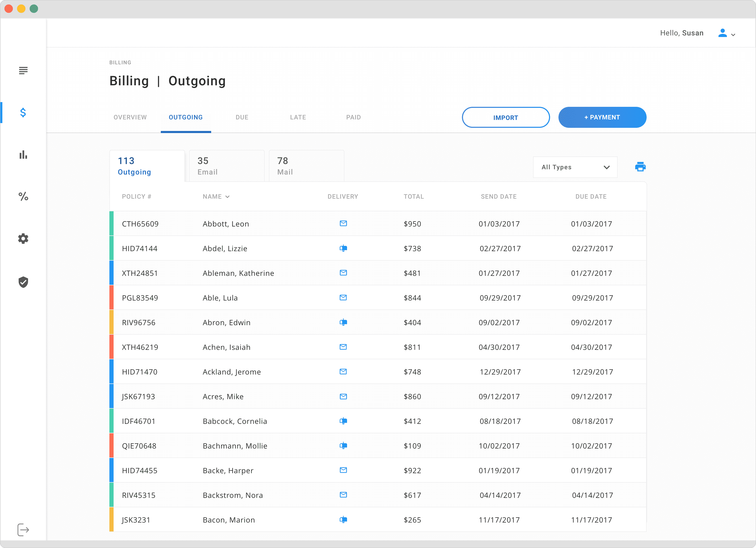Select the dollar sign billing icon

[x=23, y=112]
